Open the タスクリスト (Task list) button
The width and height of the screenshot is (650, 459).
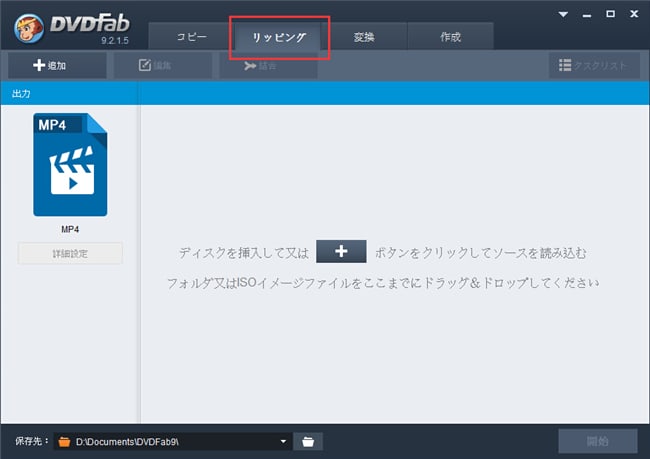[x=593, y=66]
